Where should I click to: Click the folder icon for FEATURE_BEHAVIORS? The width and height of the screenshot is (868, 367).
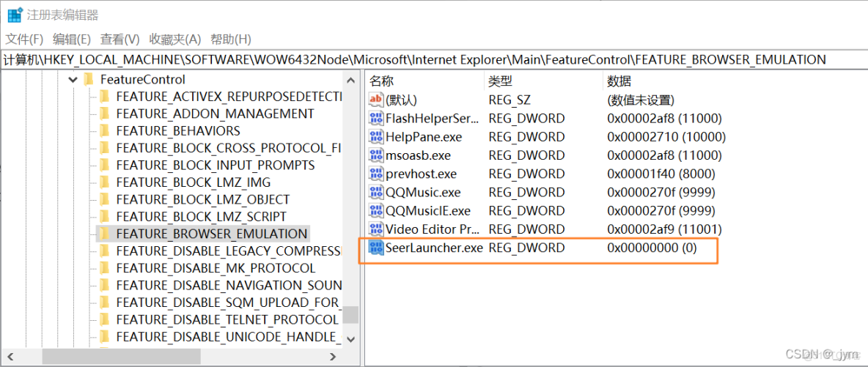click(x=104, y=131)
